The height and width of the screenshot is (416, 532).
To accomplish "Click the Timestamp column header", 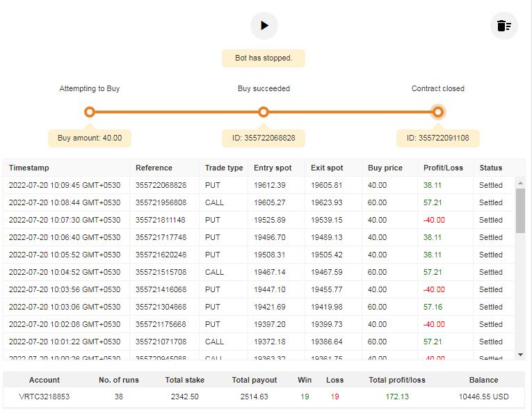I will tap(29, 168).
